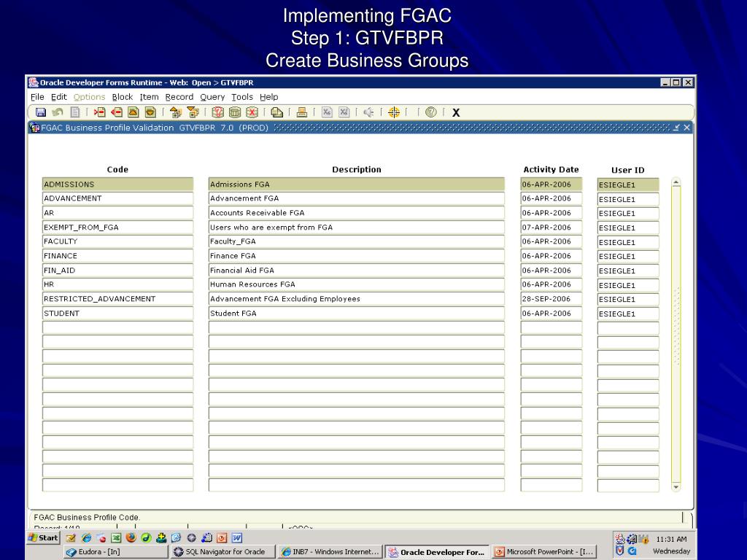The height and width of the screenshot is (560, 747).
Task: Open the Block menu
Action: click(x=123, y=97)
